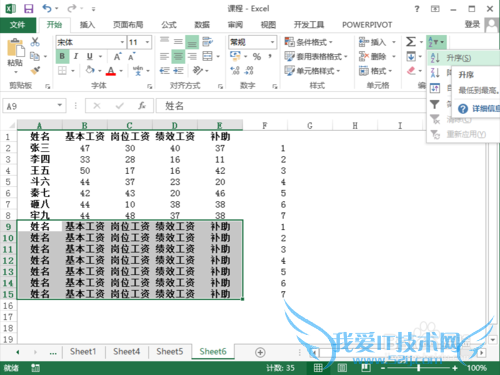
Task: Click 删除 cells button
Action: pyautogui.click(x=372, y=57)
